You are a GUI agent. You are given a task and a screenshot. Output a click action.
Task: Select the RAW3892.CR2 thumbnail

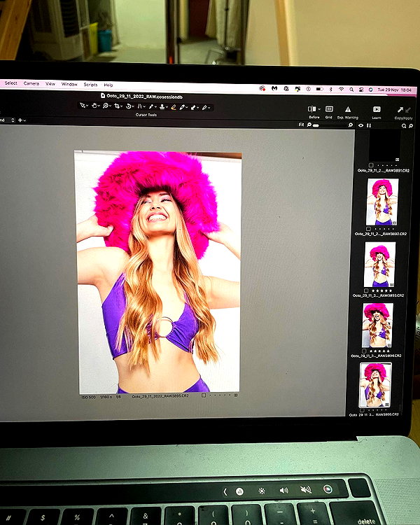pyautogui.click(x=382, y=202)
